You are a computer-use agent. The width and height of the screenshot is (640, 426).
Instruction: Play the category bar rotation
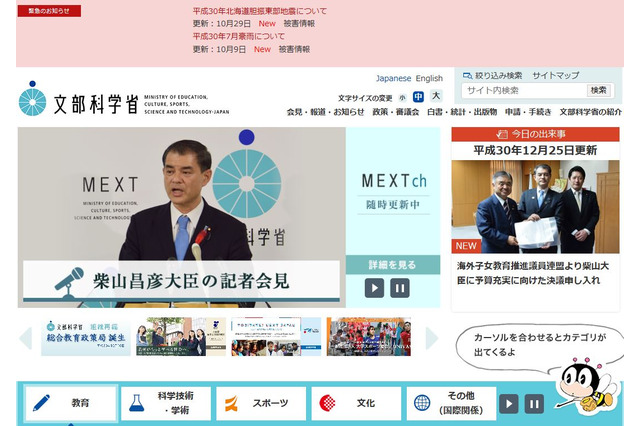coord(509,404)
